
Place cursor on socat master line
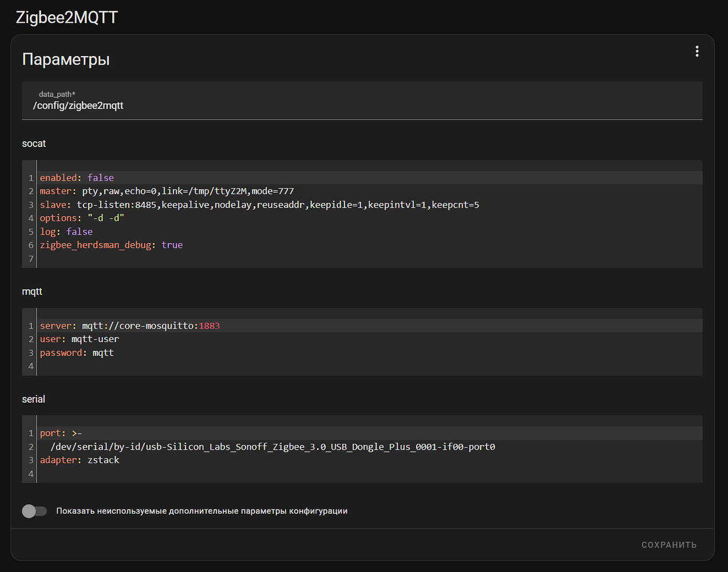[x=167, y=191]
